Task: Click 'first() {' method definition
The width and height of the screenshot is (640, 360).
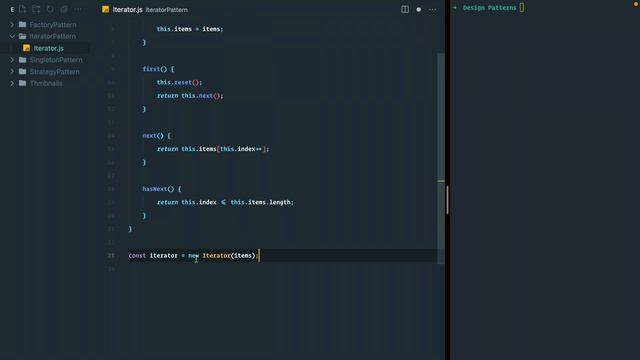Action: click(x=158, y=69)
